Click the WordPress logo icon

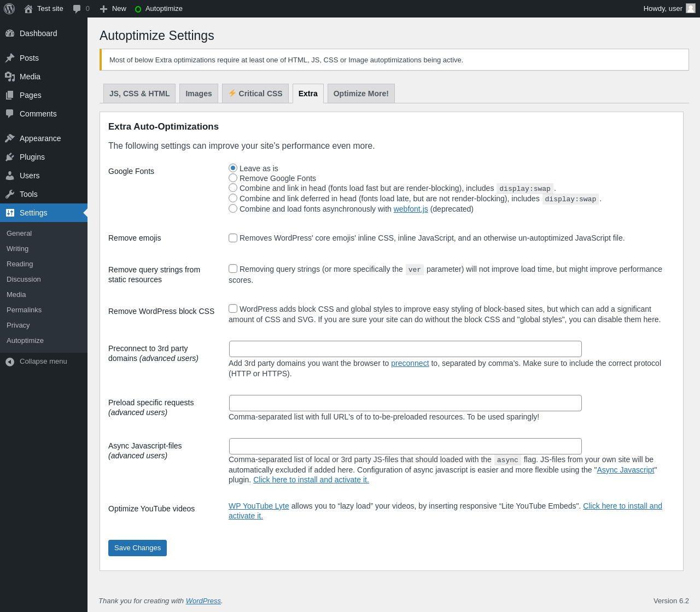[9, 9]
